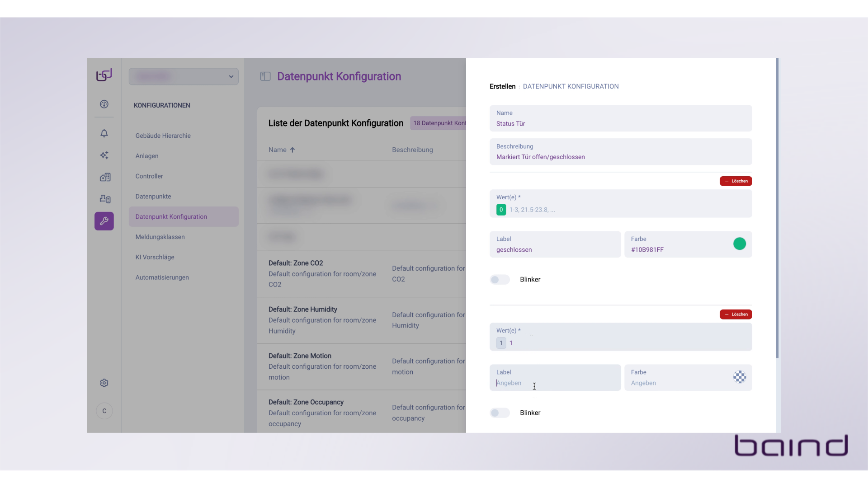This screenshot has width=868, height=488.
Task: Enable second Blinker toggle at bottom
Action: click(x=500, y=413)
